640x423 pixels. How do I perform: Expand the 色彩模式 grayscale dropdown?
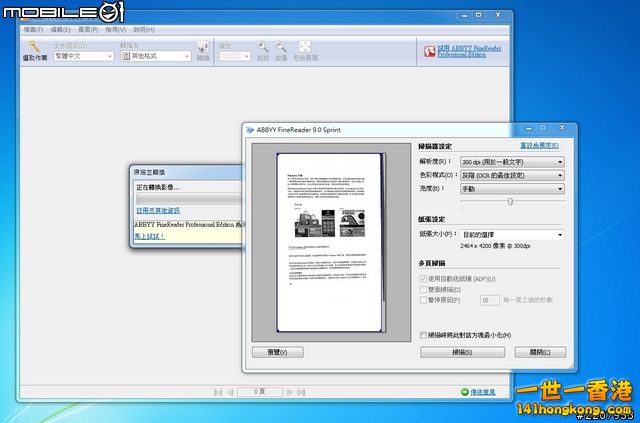pos(511,175)
